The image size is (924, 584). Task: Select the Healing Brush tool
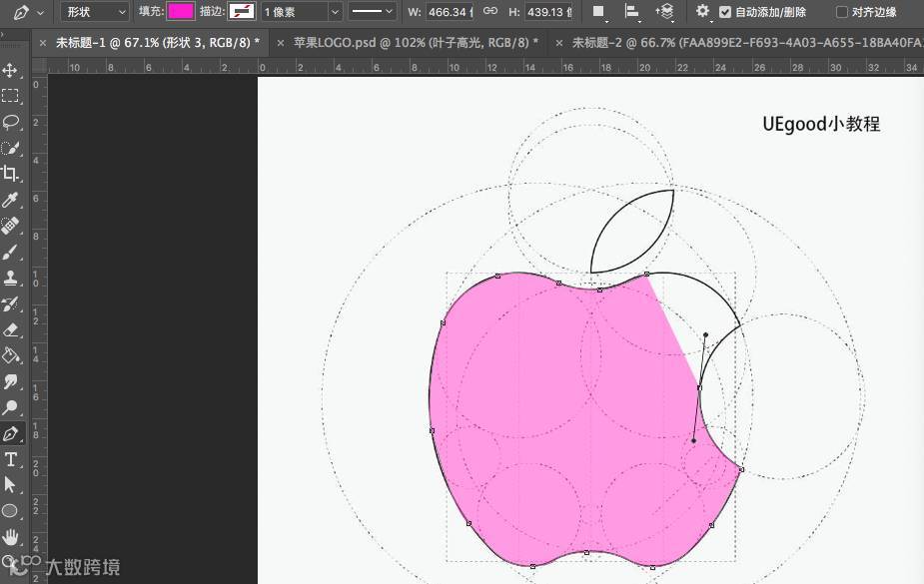click(10, 226)
